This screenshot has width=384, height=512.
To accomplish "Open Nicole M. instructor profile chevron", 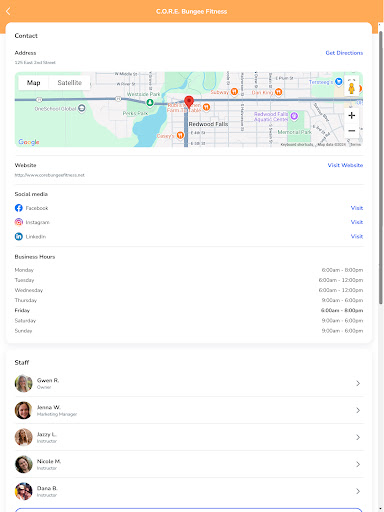I will pos(358,464).
